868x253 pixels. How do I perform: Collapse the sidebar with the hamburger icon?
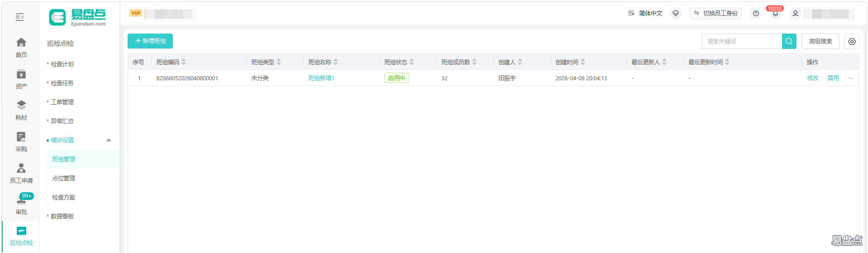pyautogui.click(x=19, y=17)
